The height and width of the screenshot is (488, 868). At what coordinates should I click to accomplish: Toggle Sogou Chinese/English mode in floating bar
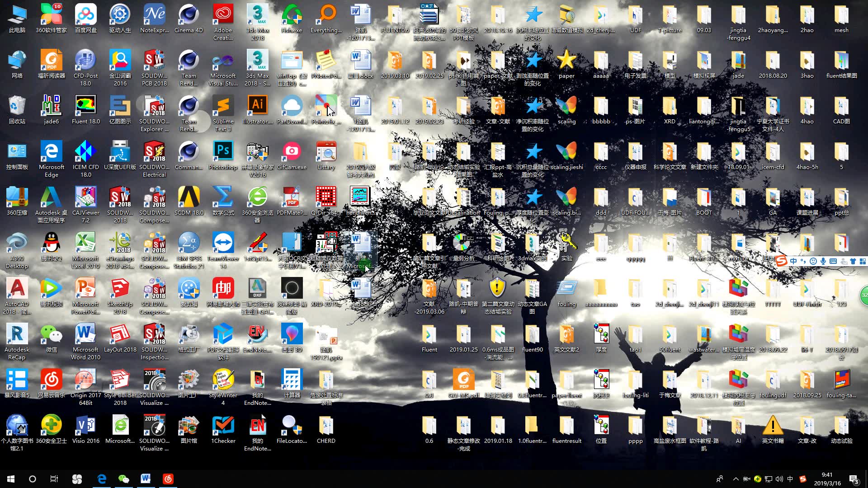(x=793, y=261)
